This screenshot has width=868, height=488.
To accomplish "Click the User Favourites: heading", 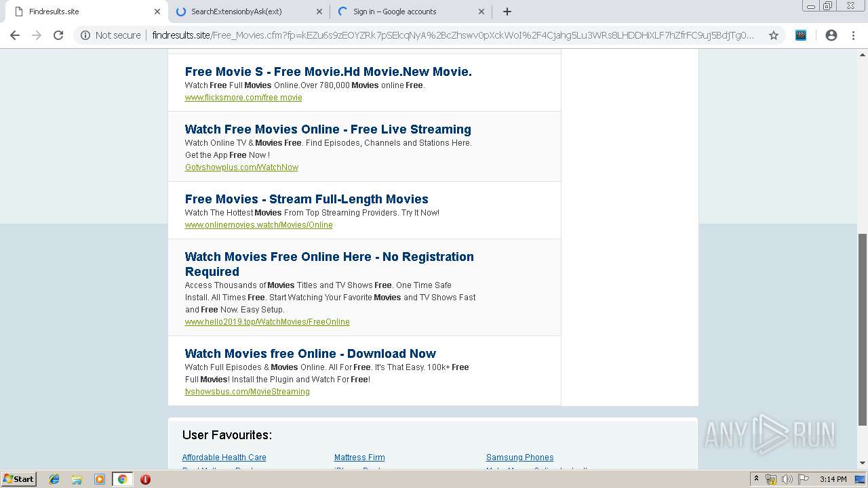I will tap(227, 435).
